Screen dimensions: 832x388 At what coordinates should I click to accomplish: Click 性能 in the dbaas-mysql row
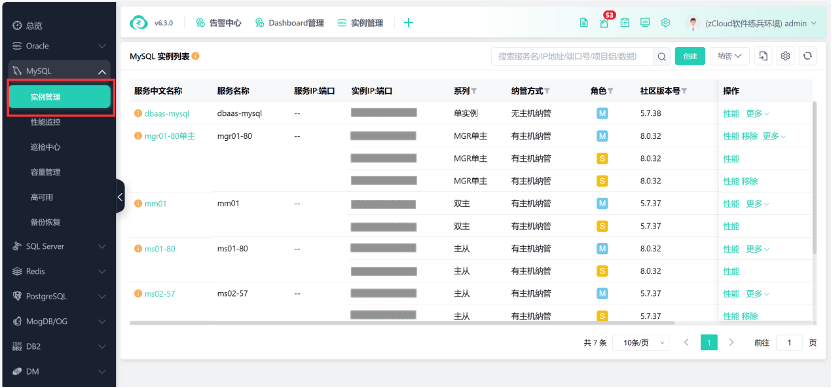[731, 114]
